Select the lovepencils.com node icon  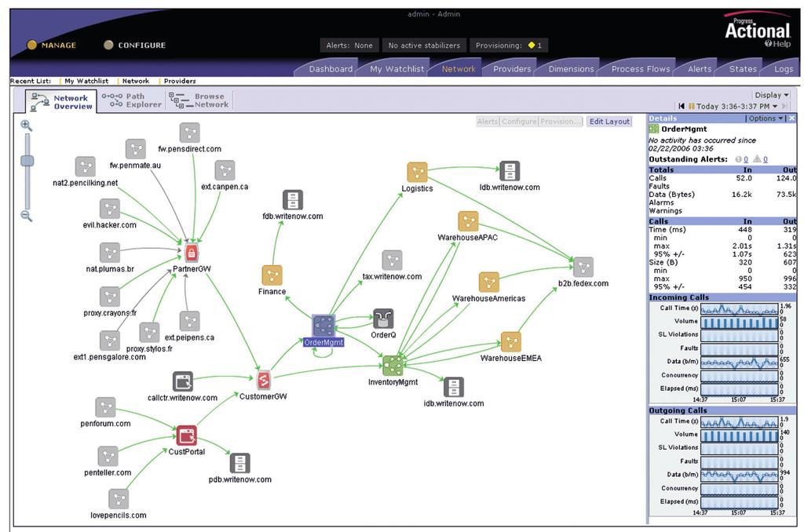[x=119, y=499]
